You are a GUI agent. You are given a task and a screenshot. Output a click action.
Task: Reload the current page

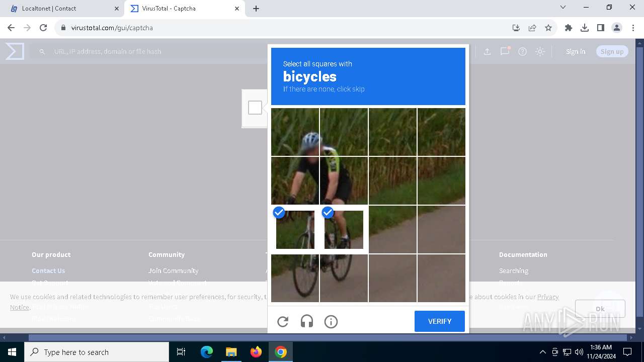(43, 28)
